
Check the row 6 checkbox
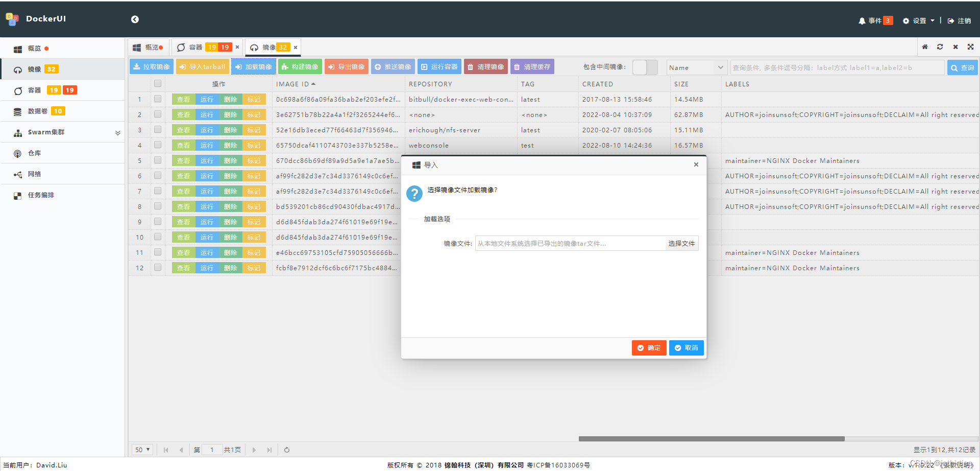[x=158, y=176]
